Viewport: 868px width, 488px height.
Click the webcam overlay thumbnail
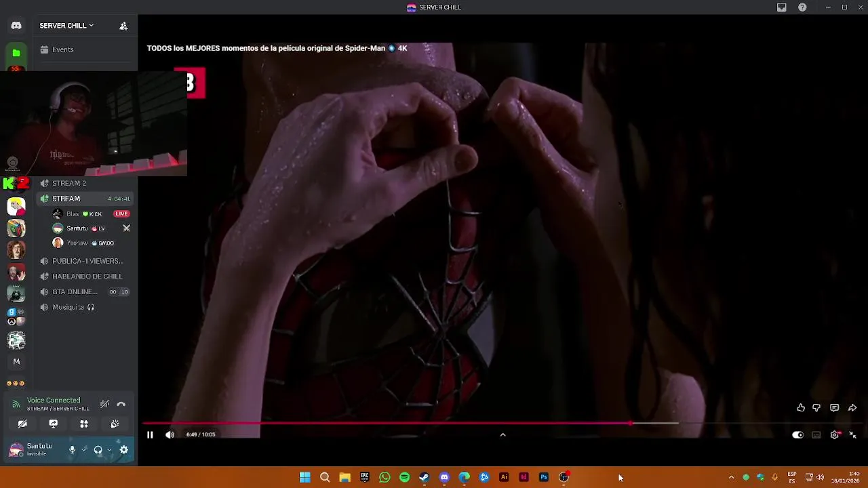tap(94, 123)
